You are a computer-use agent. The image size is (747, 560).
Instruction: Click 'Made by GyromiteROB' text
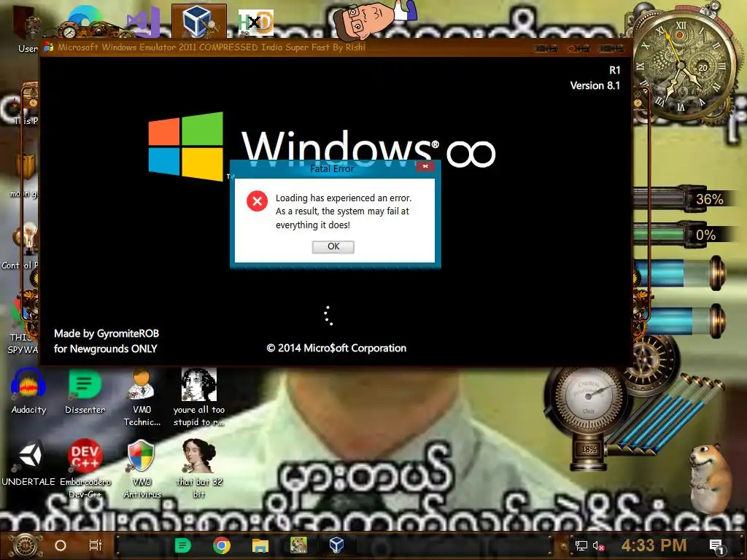[107, 333]
